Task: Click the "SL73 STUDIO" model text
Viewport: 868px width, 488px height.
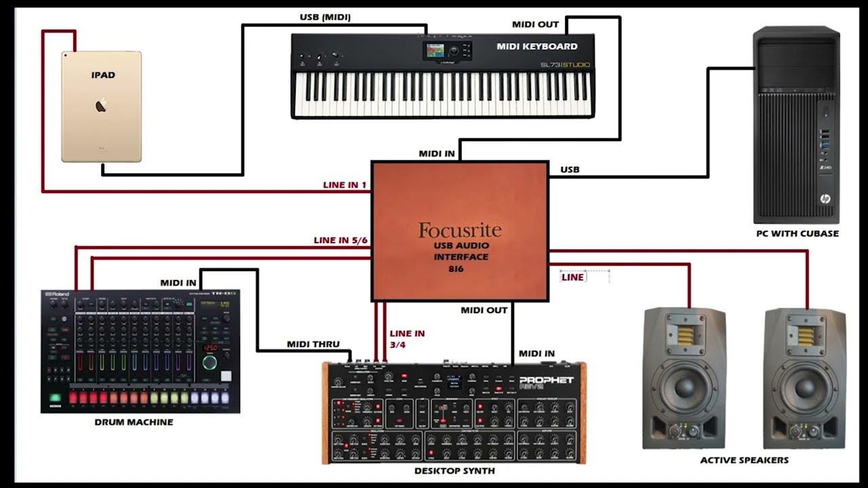Action: (565, 65)
